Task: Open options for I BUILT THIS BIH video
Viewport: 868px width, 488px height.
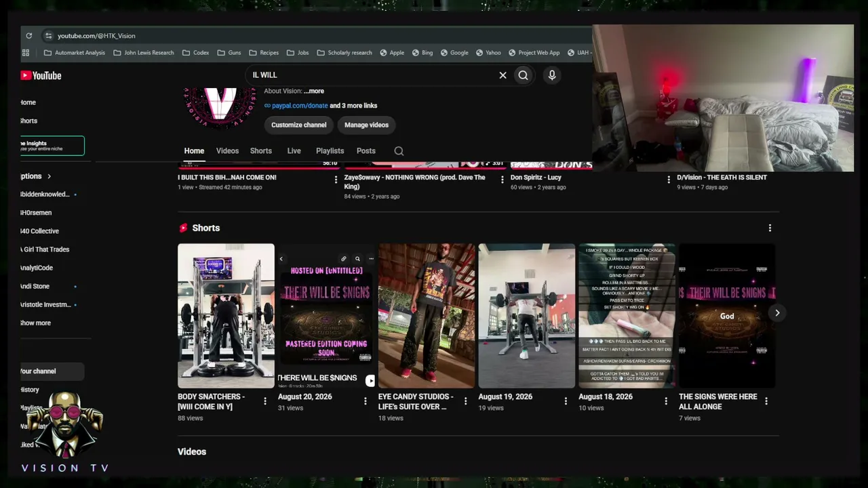Action: pyautogui.click(x=336, y=180)
